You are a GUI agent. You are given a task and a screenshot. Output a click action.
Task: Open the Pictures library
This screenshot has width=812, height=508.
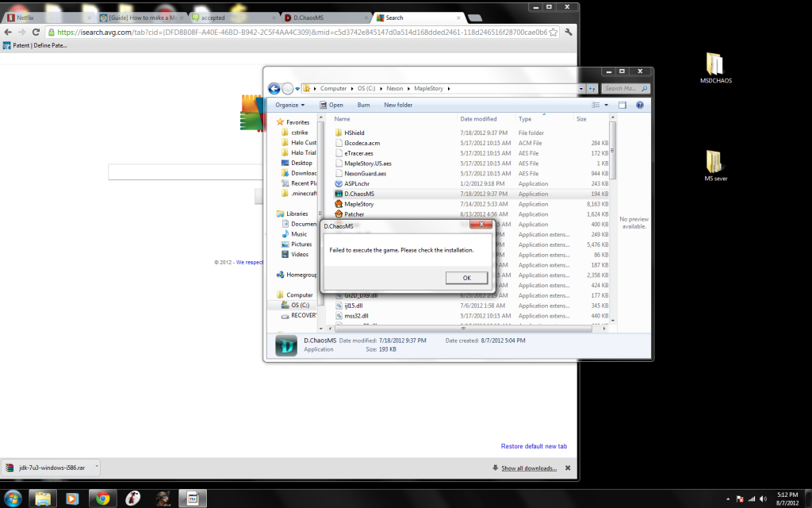point(301,244)
